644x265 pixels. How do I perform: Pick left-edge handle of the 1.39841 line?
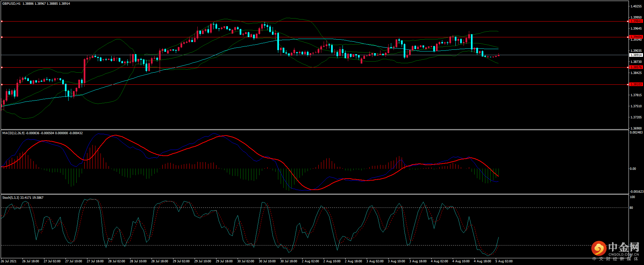coord(2,22)
